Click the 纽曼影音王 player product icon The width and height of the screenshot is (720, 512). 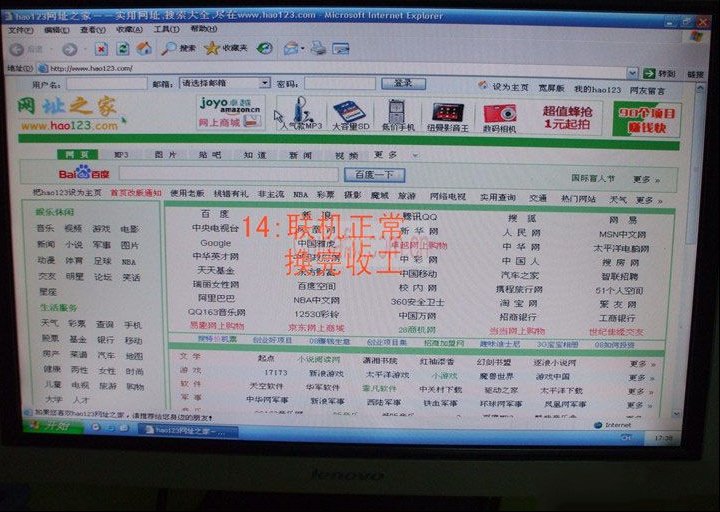pyautogui.click(x=448, y=117)
